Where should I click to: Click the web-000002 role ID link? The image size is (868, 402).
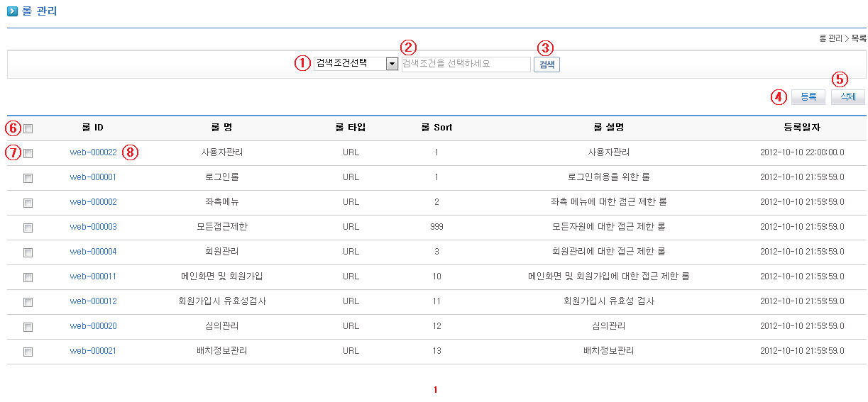[x=93, y=202]
